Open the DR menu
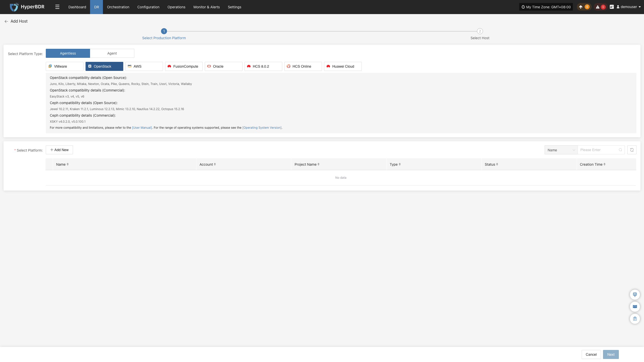The height and width of the screenshot is (362, 644). pos(97,7)
